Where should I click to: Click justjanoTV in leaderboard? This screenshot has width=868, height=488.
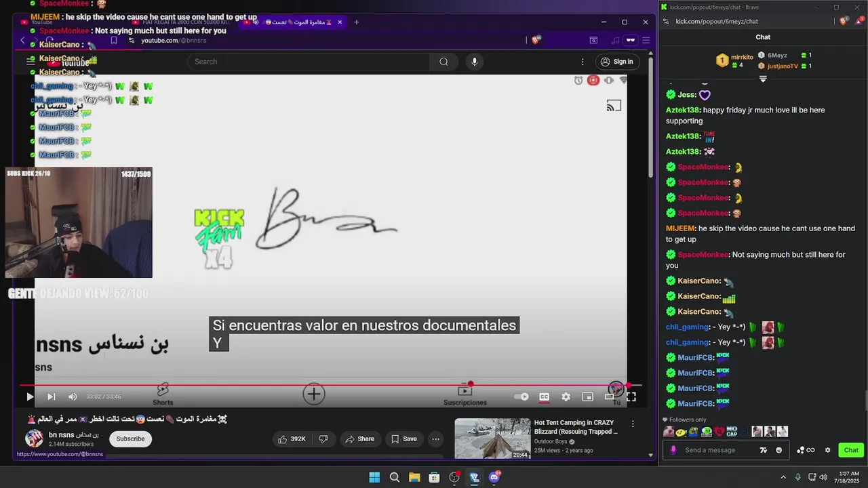tap(783, 66)
